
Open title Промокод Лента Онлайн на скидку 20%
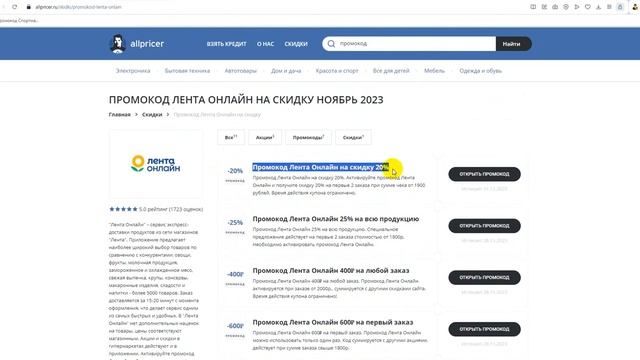click(x=320, y=167)
